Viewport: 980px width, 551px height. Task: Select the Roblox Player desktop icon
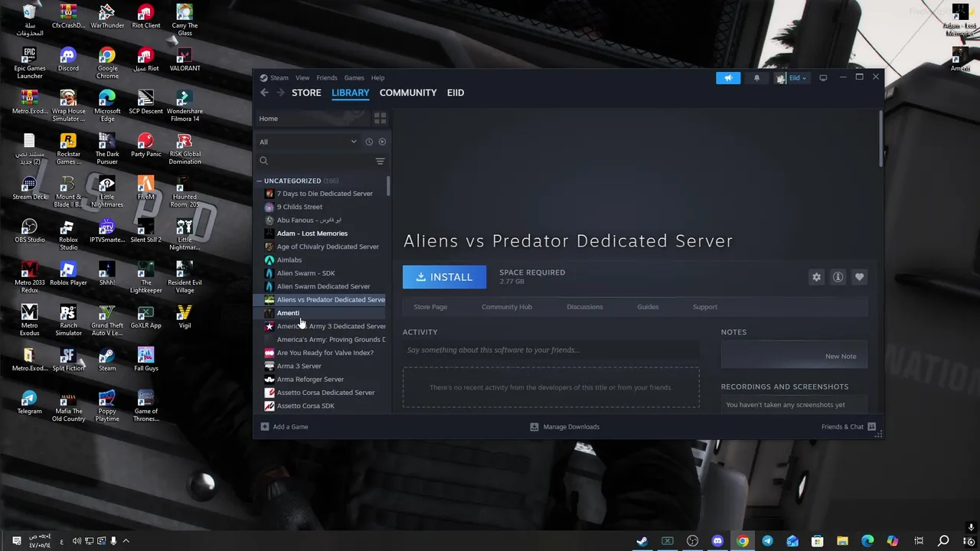pyautogui.click(x=68, y=274)
